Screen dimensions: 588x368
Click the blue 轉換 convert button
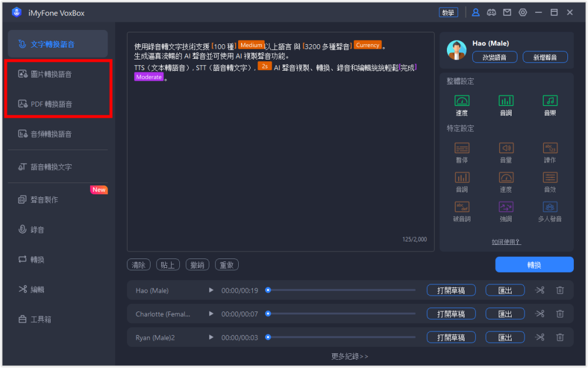[x=534, y=265]
